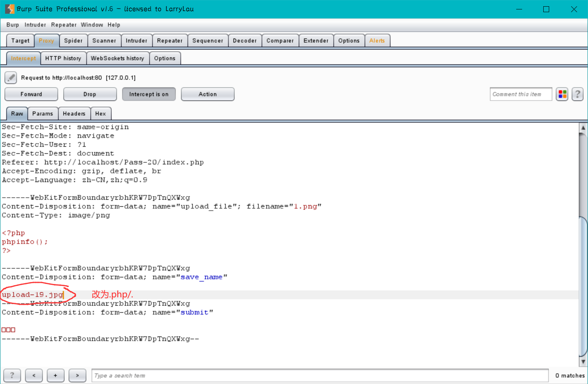Open the main Options tab

point(349,40)
